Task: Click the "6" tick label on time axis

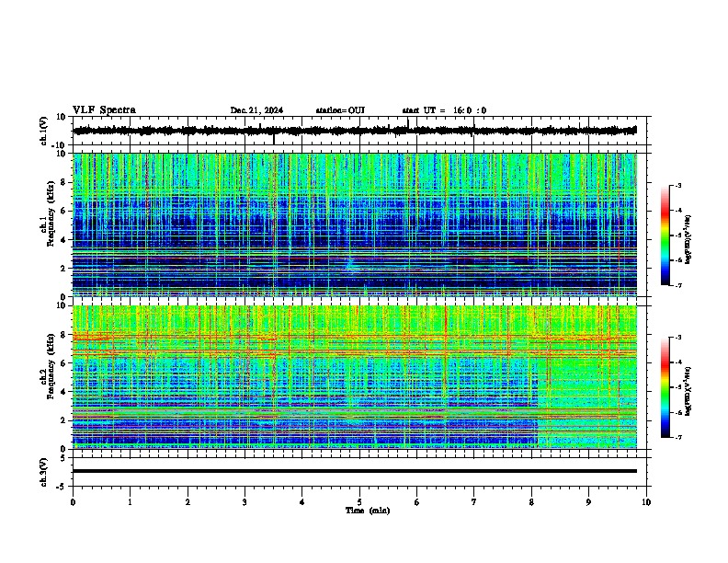Action: [x=417, y=502]
